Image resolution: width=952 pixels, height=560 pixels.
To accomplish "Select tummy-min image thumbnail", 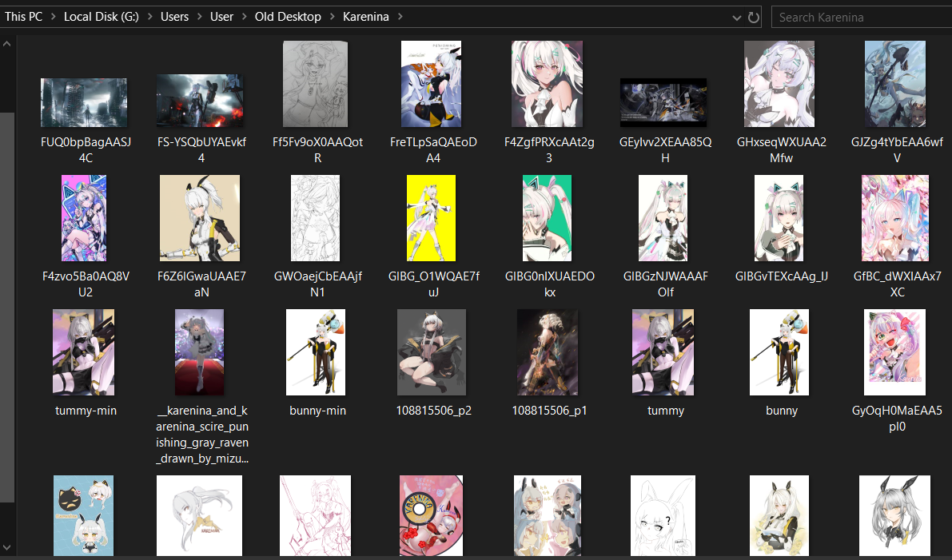I will pyautogui.click(x=84, y=351).
